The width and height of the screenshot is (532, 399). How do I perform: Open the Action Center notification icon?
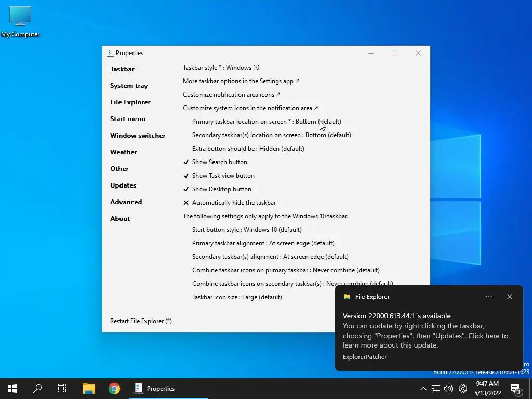pyautogui.click(x=516, y=390)
